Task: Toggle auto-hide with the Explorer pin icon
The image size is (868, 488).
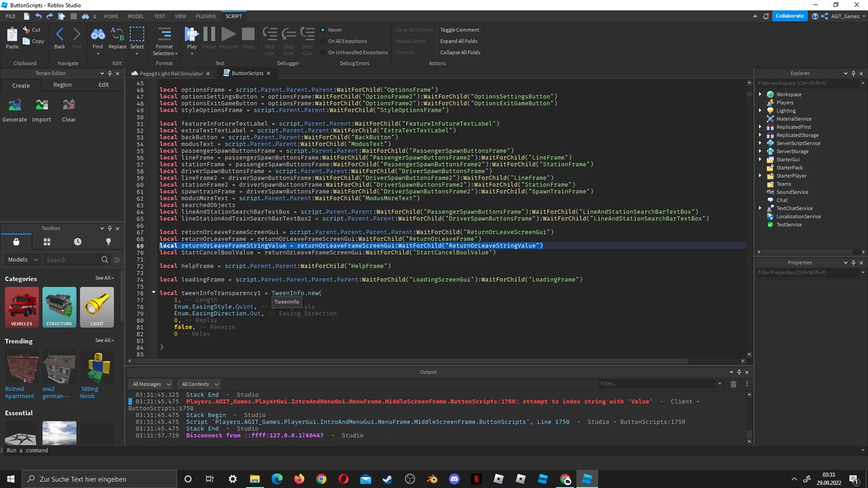Action: [x=853, y=73]
